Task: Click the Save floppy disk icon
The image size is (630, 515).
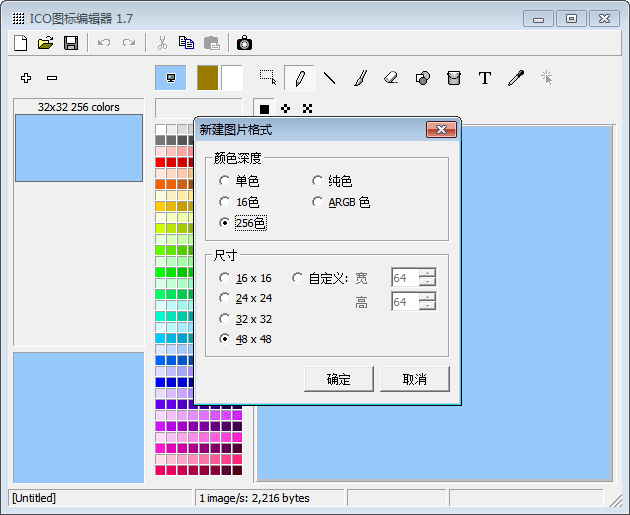Action: 70,42
